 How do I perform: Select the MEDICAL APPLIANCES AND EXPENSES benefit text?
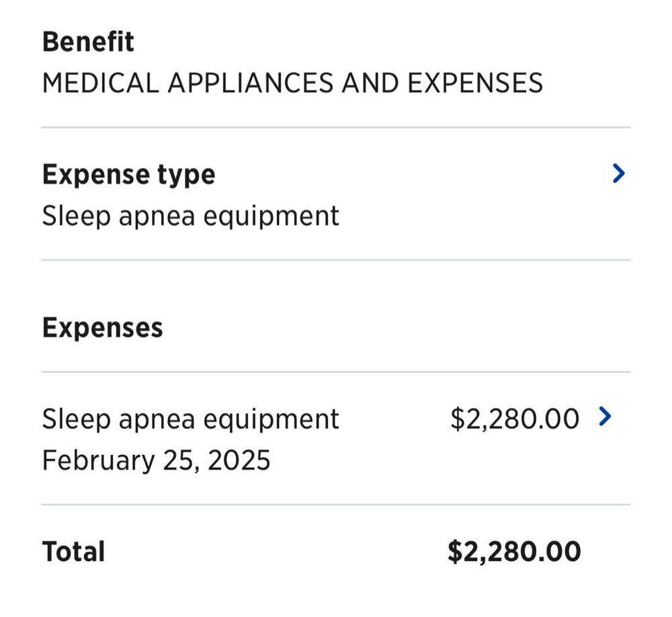(292, 83)
